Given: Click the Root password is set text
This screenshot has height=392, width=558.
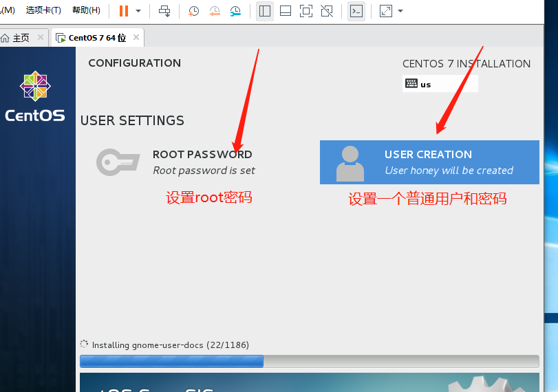Looking at the screenshot, I should click(x=204, y=171).
